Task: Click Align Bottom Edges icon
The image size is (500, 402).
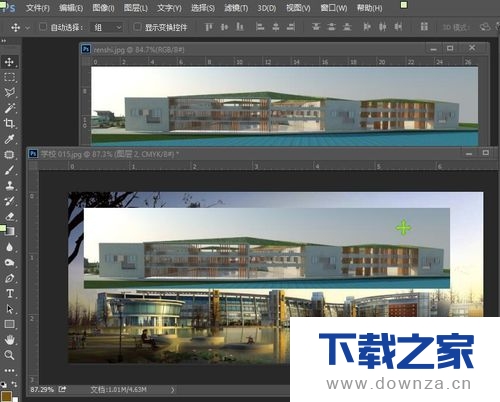Action: click(240, 27)
